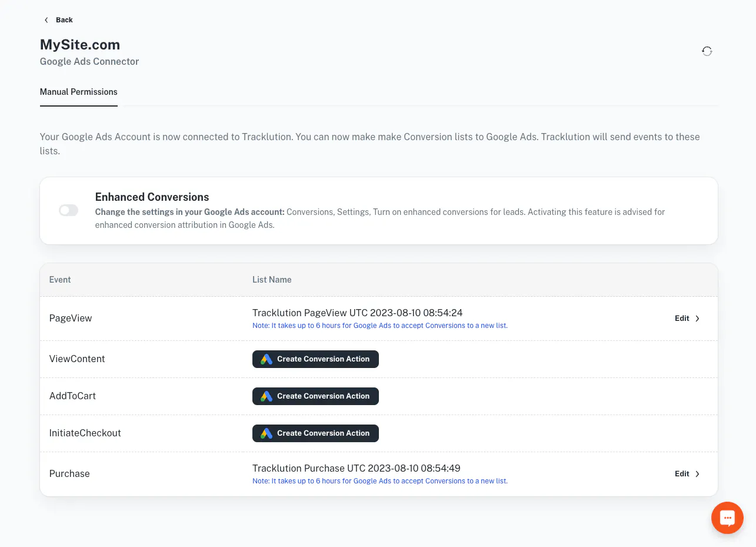
Task: Click the ViewContent event cell
Action: pos(77,359)
